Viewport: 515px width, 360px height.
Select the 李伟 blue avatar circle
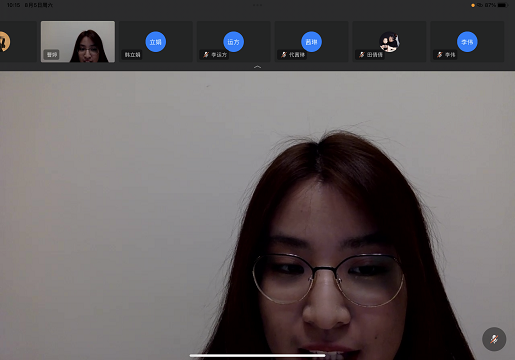pyautogui.click(x=467, y=42)
